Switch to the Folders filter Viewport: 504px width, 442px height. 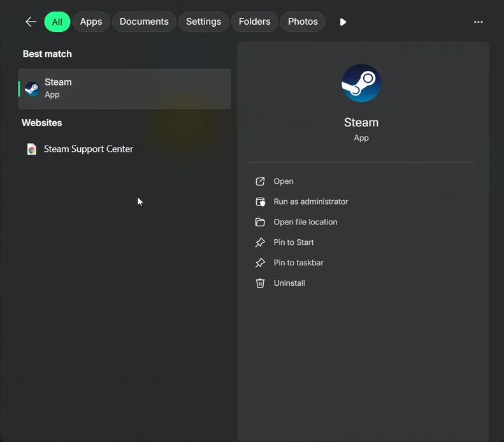254,22
